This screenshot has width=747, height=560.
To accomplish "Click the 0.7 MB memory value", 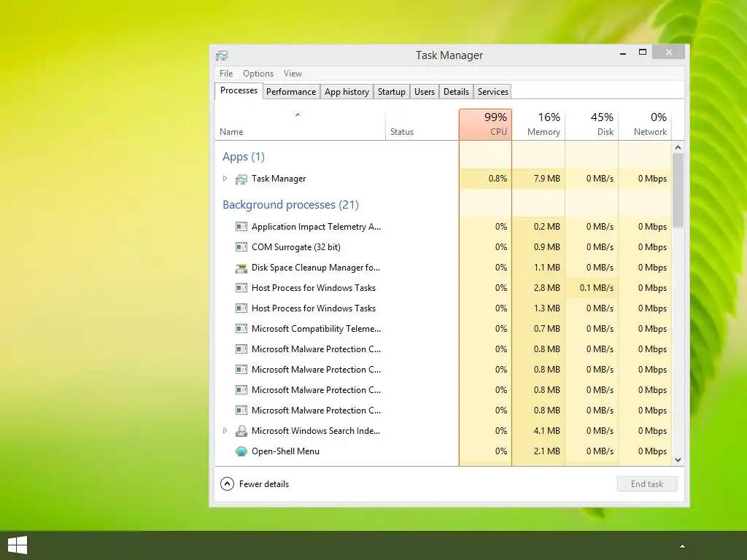I will point(547,329).
